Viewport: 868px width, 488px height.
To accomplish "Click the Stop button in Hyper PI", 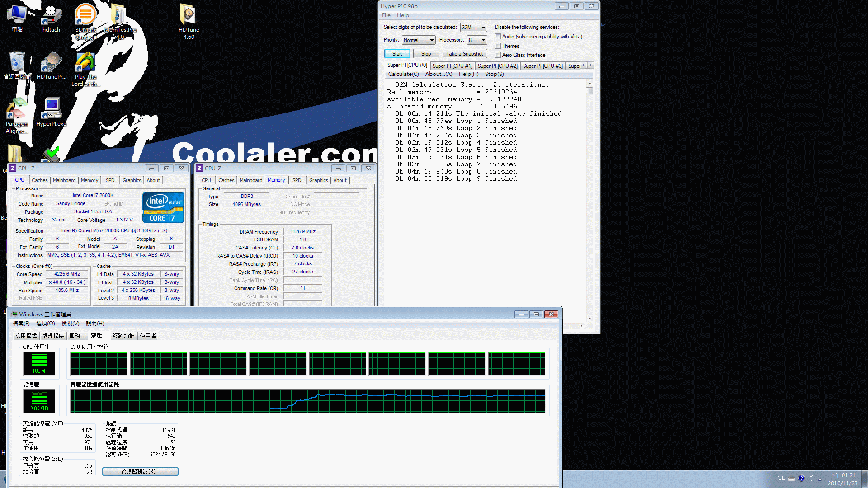I will tap(426, 54).
